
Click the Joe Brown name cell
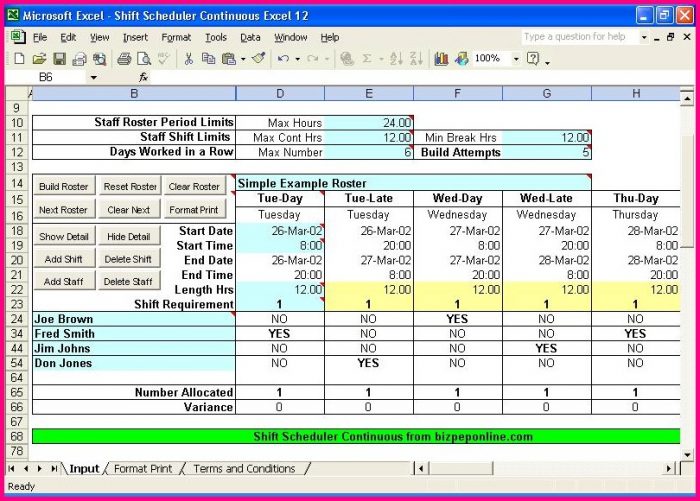pyautogui.click(x=134, y=319)
